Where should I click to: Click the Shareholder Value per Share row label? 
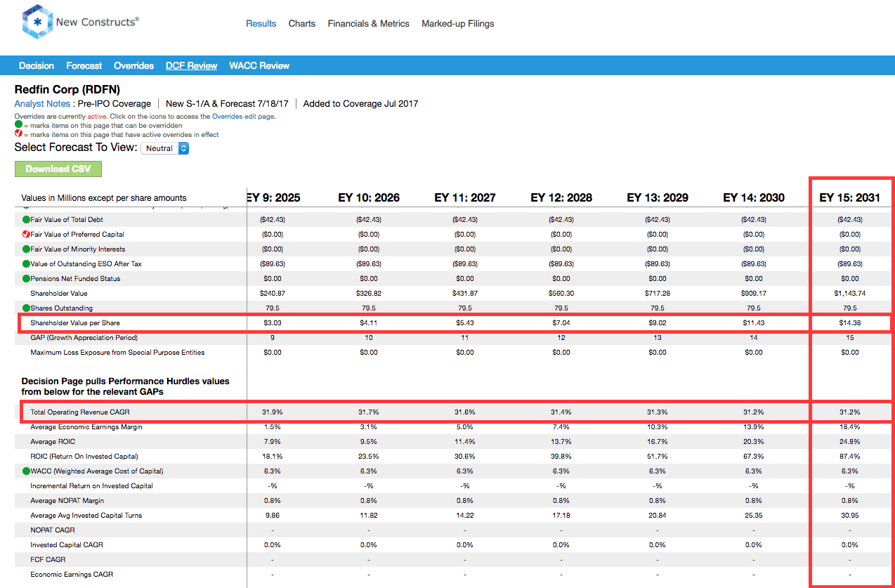coord(75,323)
